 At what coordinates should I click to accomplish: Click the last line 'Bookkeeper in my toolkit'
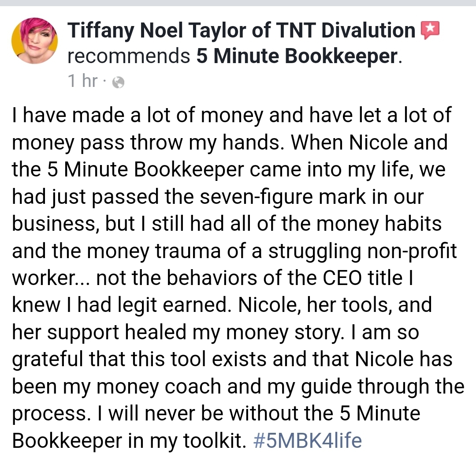129,441
